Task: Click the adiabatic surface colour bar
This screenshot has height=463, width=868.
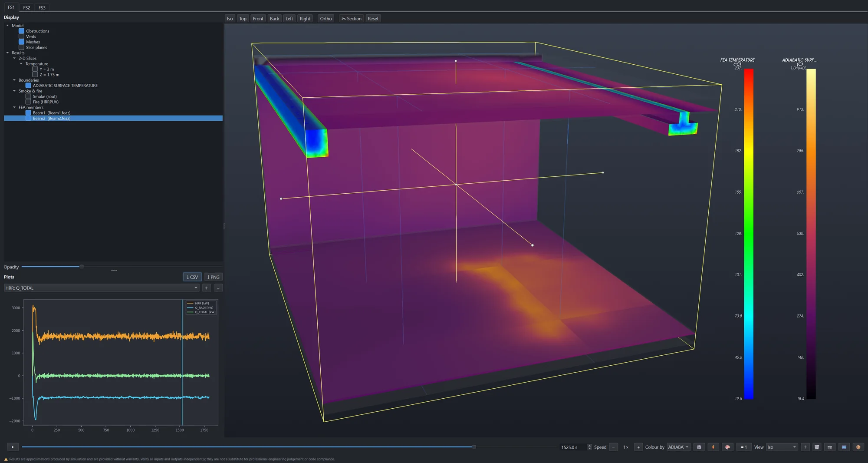Action: point(811,234)
